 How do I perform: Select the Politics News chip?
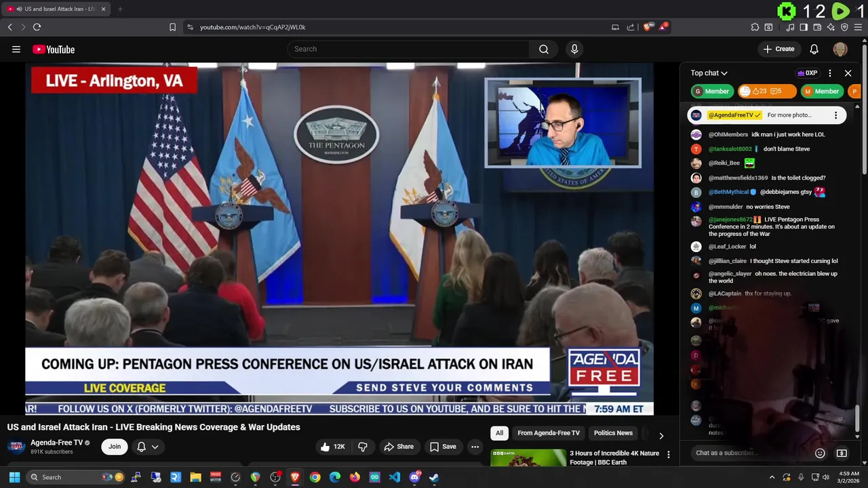[x=613, y=433]
